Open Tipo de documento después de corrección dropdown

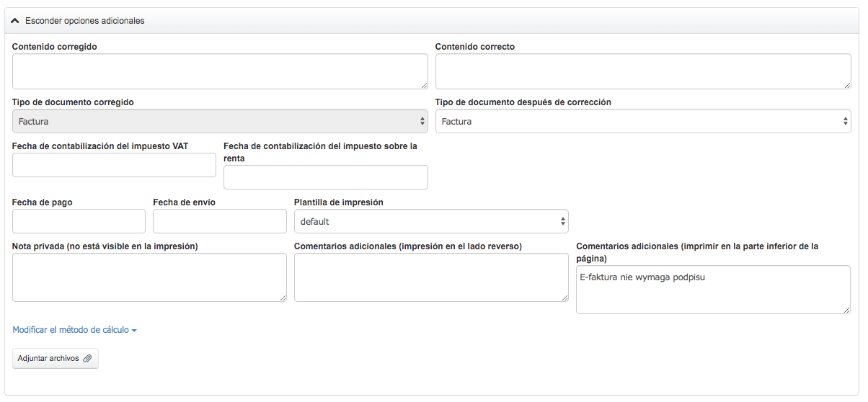(643, 122)
